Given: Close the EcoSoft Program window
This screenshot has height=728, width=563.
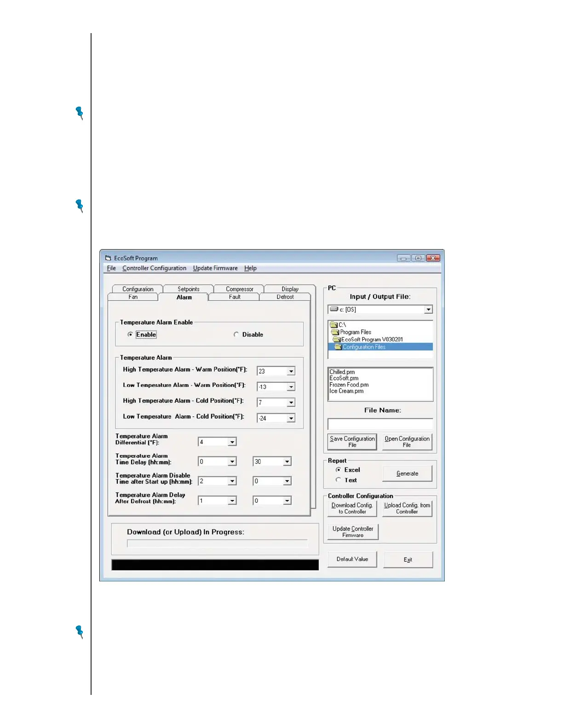Looking at the screenshot, I should click(x=433, y=258).
